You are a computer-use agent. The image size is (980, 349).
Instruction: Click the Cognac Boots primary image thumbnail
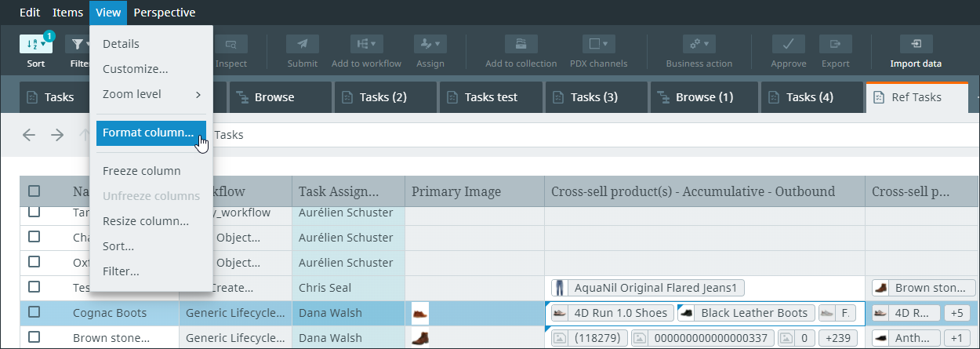(x=420, y=313)
